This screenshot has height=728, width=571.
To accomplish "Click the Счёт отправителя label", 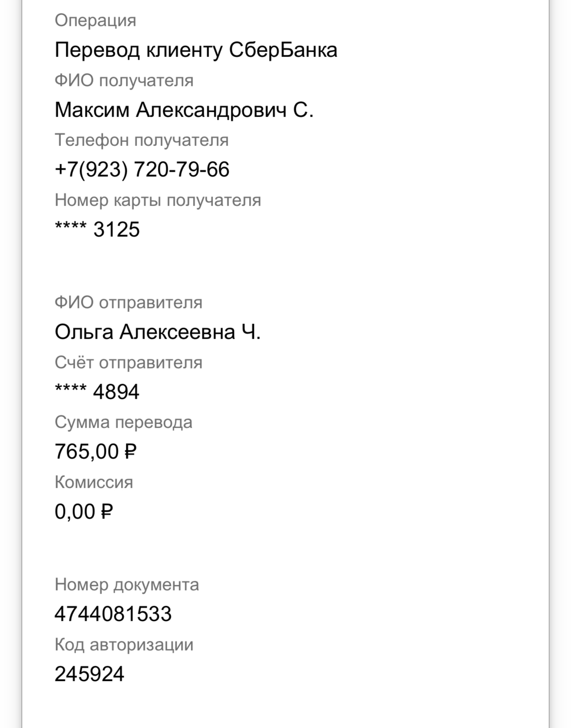I will click(129, 363).
